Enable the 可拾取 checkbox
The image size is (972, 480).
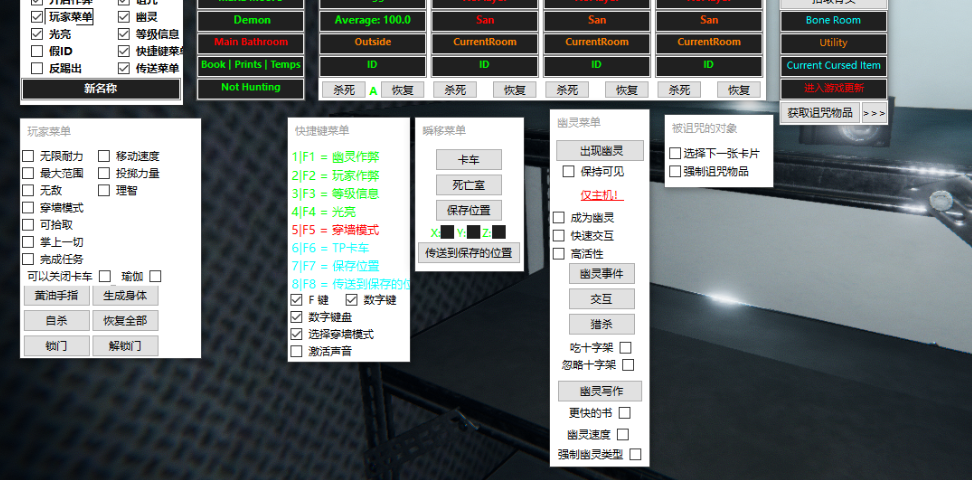(28, 224)
